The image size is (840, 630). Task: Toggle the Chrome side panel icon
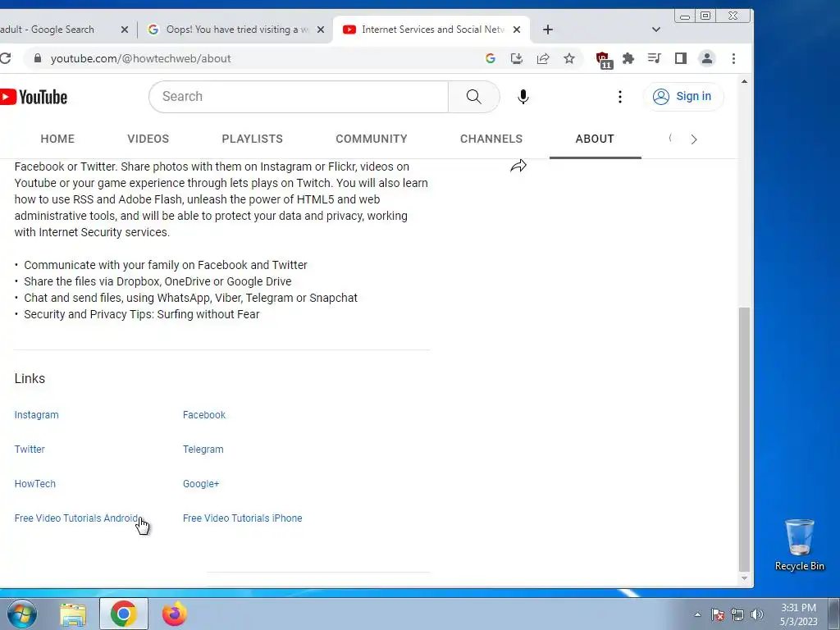click(680, 58)
